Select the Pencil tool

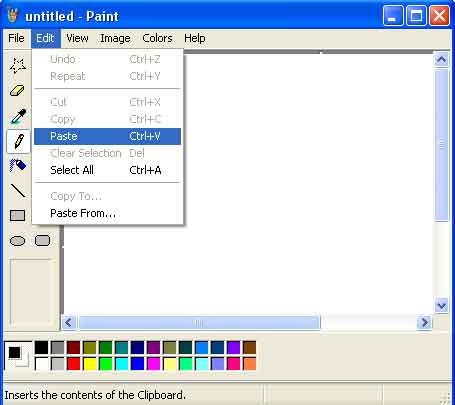point(18,141)
